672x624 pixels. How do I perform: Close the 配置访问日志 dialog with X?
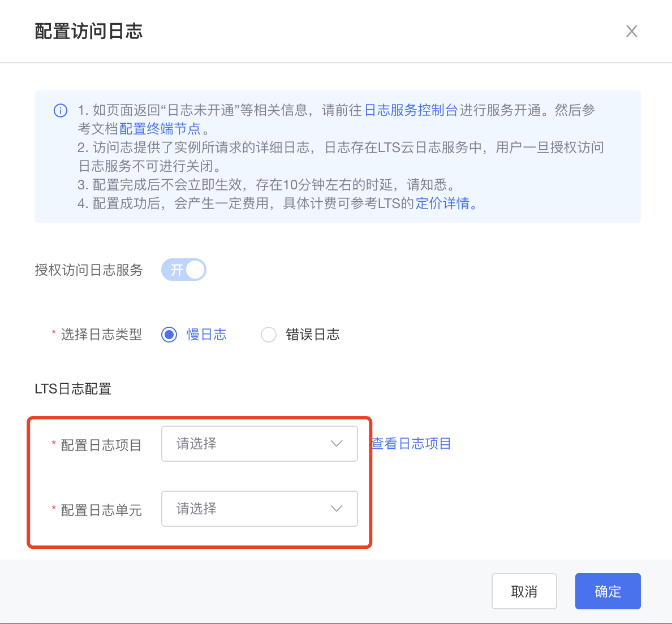point(631,31)
